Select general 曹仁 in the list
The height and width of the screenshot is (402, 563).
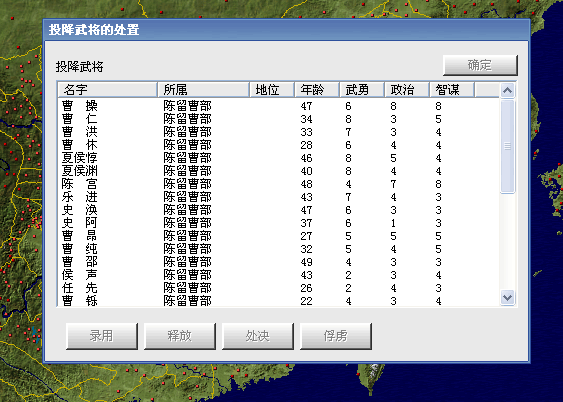tap(278, 119)
